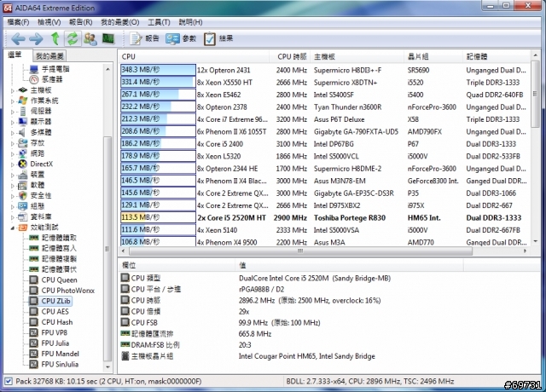Open the 報告(R) menu

[x=80, y=22]
